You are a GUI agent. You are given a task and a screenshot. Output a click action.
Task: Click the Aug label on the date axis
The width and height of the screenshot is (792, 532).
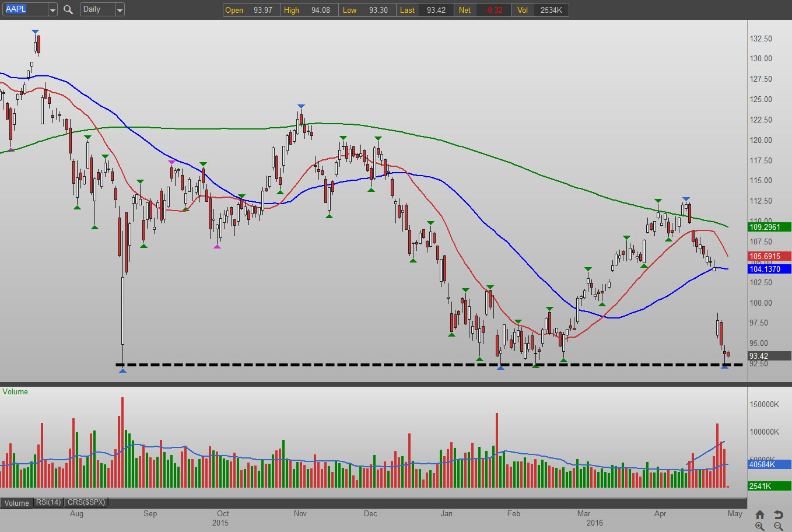tap(76, 514)
